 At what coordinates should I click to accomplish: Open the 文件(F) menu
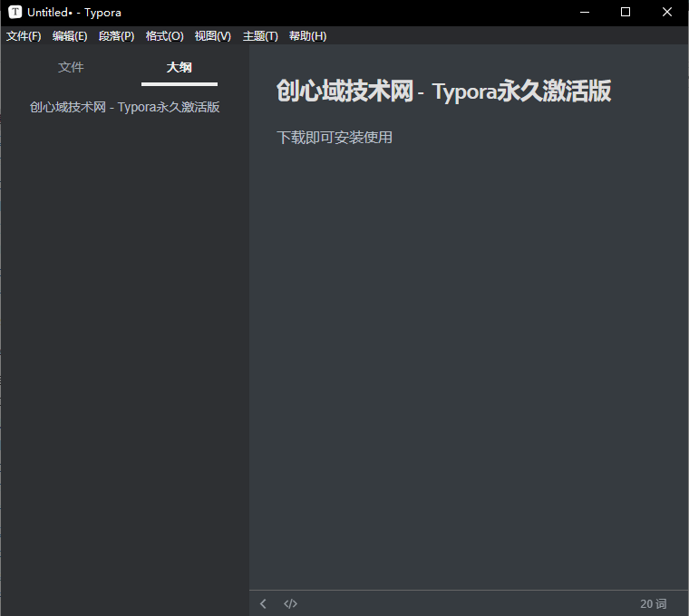(24, 36)
